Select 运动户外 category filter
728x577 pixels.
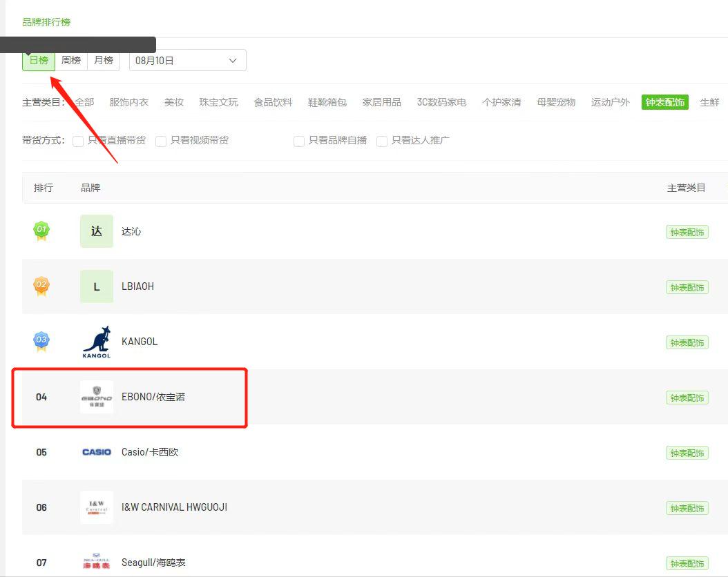[x=611, y=102]
